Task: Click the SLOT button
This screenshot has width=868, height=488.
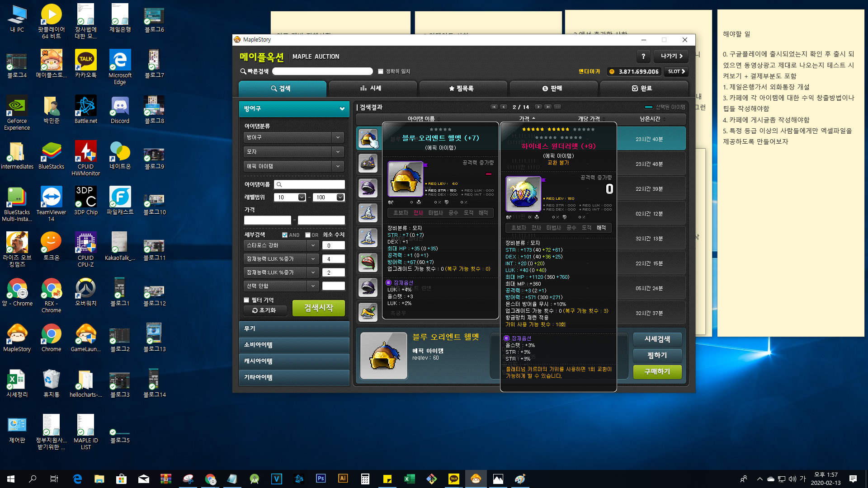Action: 677,71
